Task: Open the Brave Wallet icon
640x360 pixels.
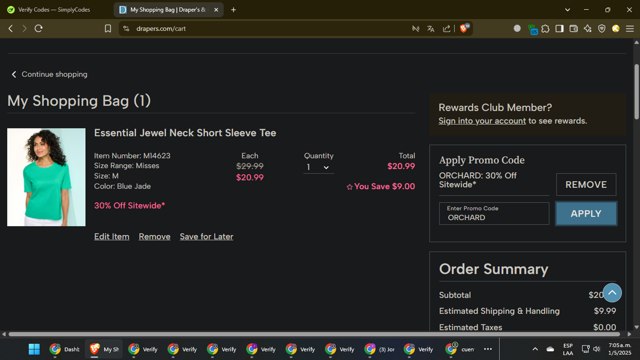Action: coord(573,29)
